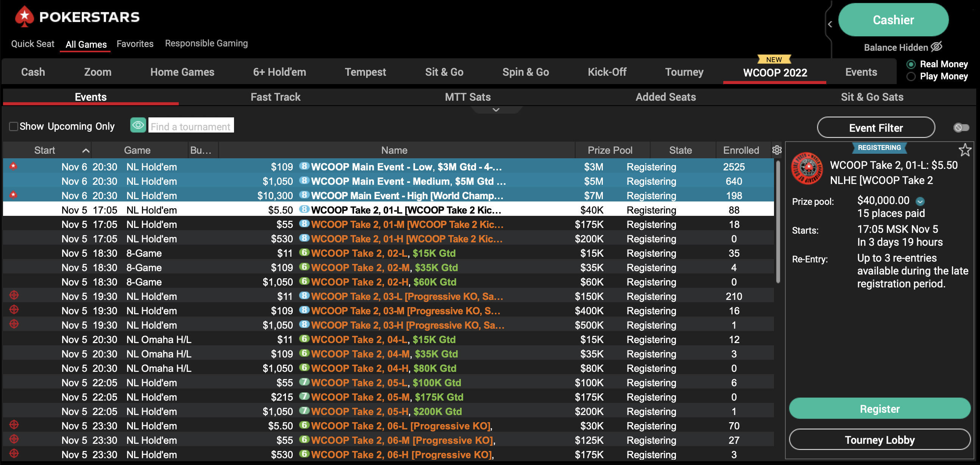
Task: Click crosshair KO icon on 06-M row
Action: point(14,439)
